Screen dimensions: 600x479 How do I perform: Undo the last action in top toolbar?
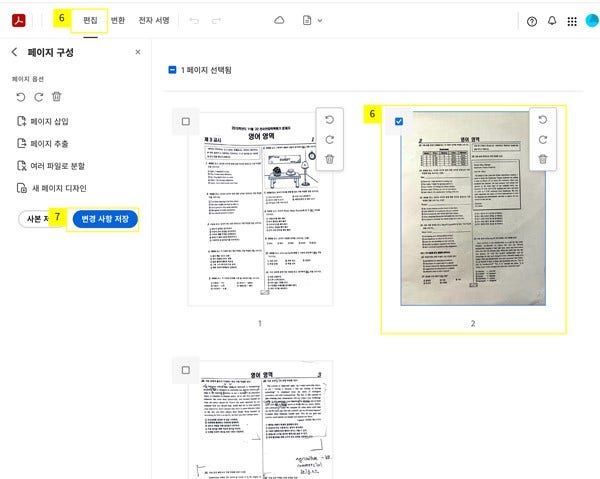tap(194, 21)
